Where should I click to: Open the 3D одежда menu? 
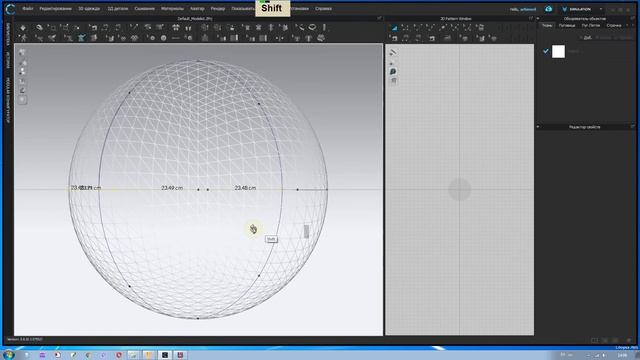click(x=89, y=9)
